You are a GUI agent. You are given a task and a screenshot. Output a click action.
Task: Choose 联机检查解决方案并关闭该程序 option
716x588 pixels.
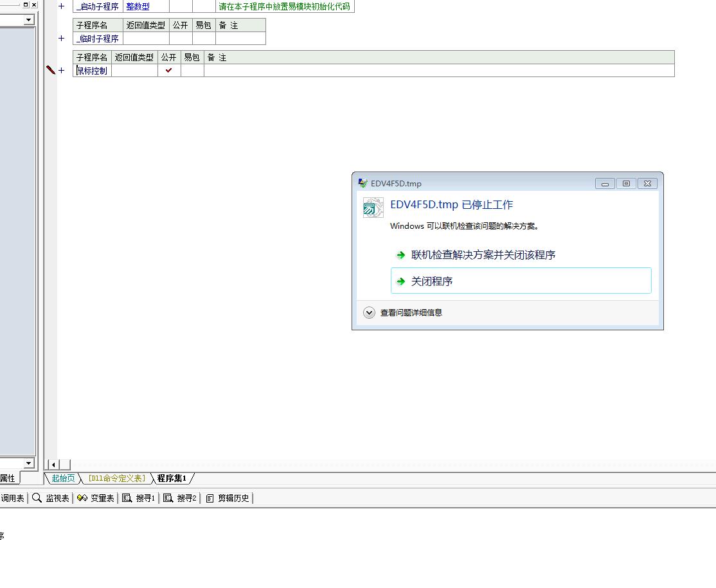tap(483, 254)
